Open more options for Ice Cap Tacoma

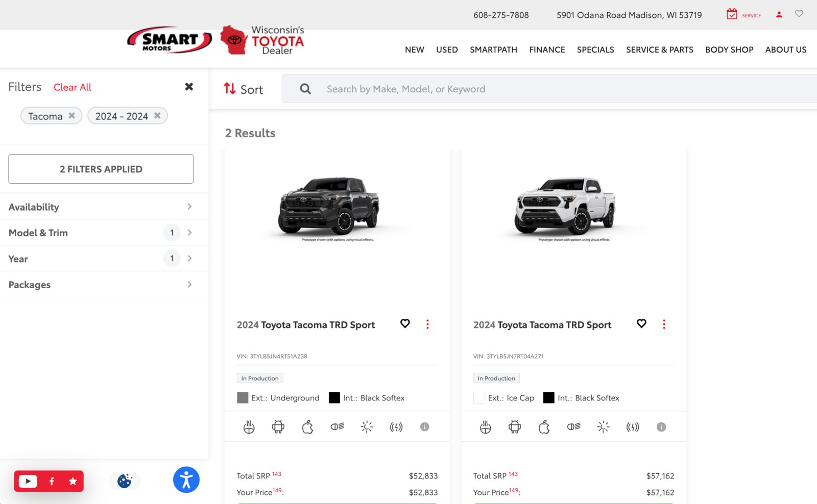point(664,324)
